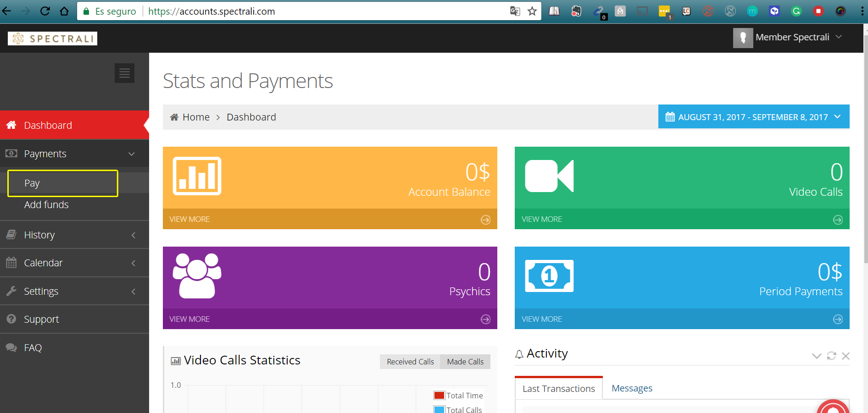This screenshot has height=413, width=868.
Task: Bookmark this page with the star icon
Action: coord(532,11)
